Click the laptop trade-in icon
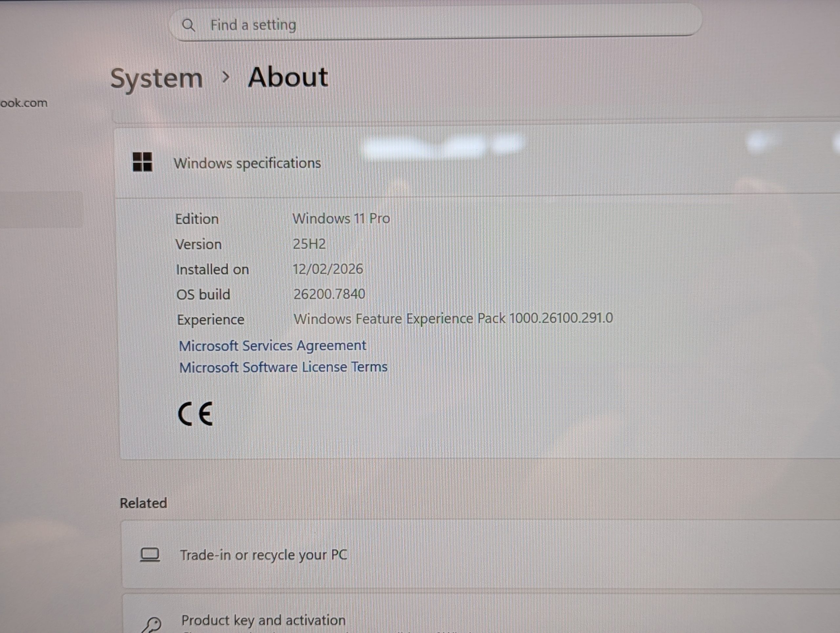This screenshot has width=840, height=633. 150,555
